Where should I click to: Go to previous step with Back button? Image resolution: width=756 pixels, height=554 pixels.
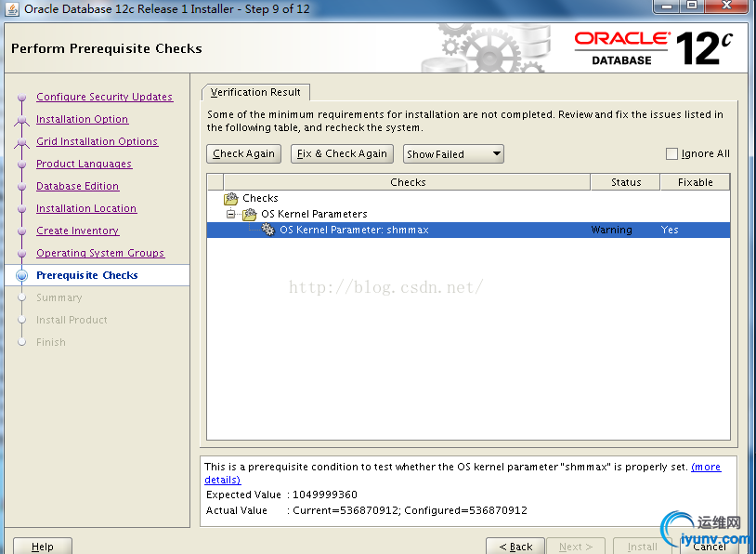(x=515, y=547)
